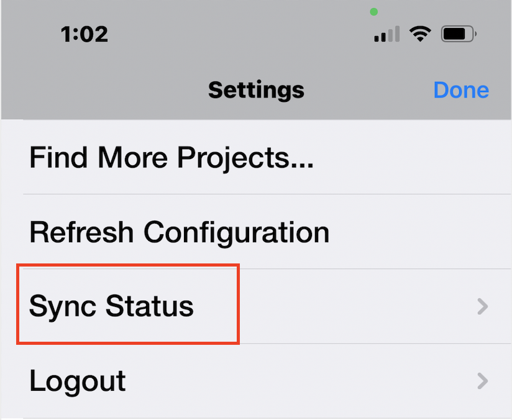Tap the word "Status" in Sync Status
This screenshot has width=512, height=420.
click(x=149, y=306)
